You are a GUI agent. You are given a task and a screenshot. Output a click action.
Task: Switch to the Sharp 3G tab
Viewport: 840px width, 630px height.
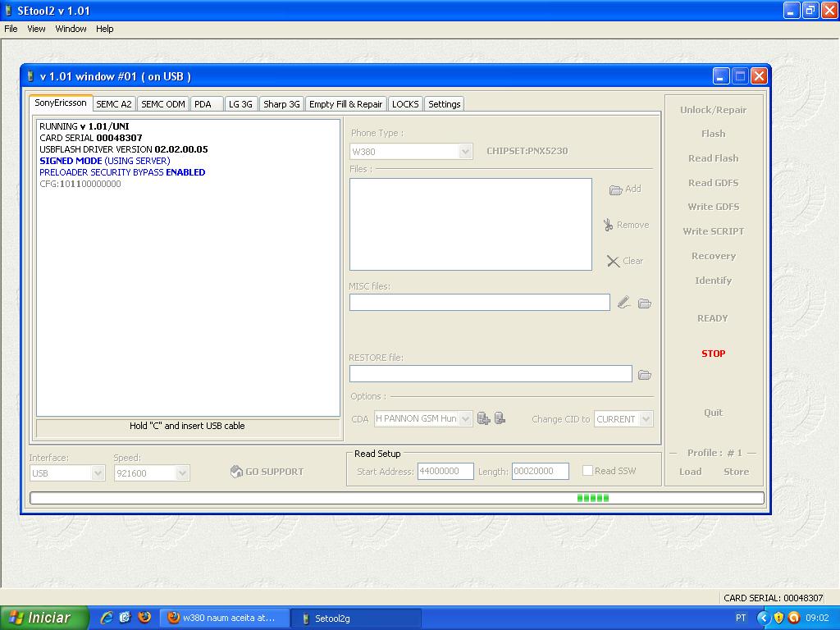point(281,104)
